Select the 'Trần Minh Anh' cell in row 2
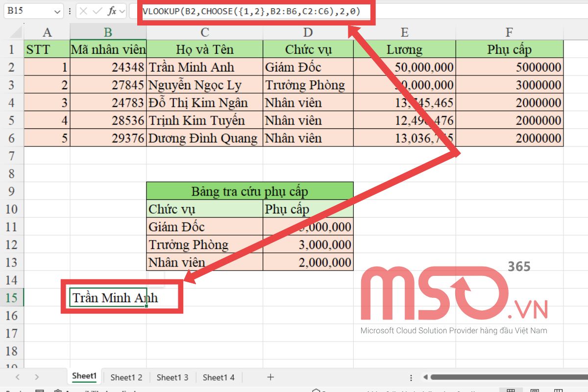588x392 pixels. pos(205,67)
